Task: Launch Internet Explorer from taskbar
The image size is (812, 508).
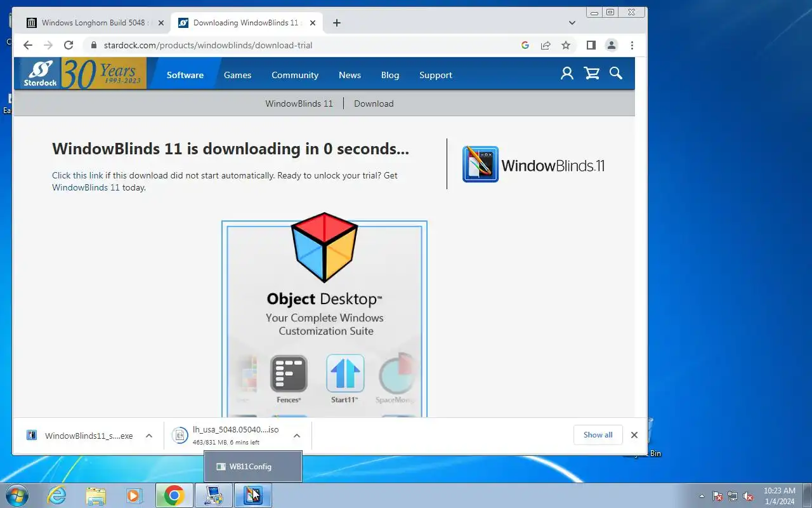Action: pos(57,495)
